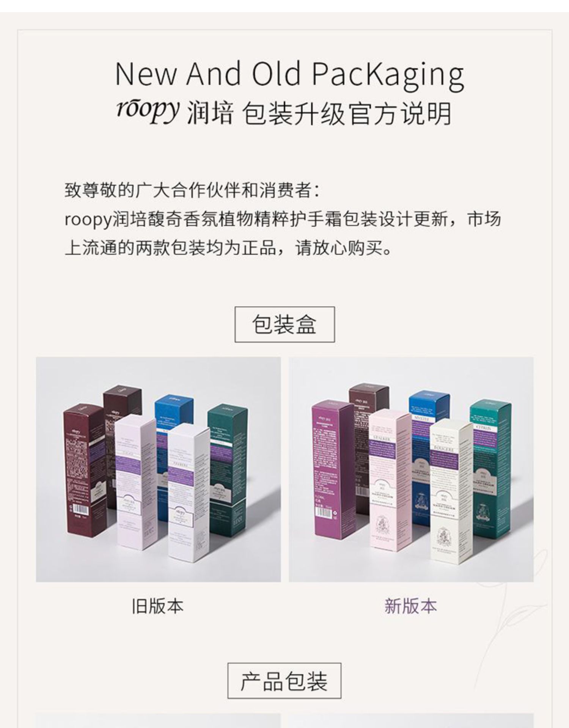Open the new version packaging photo
This screenshot has width=569, height=728.
click(411, 469)
